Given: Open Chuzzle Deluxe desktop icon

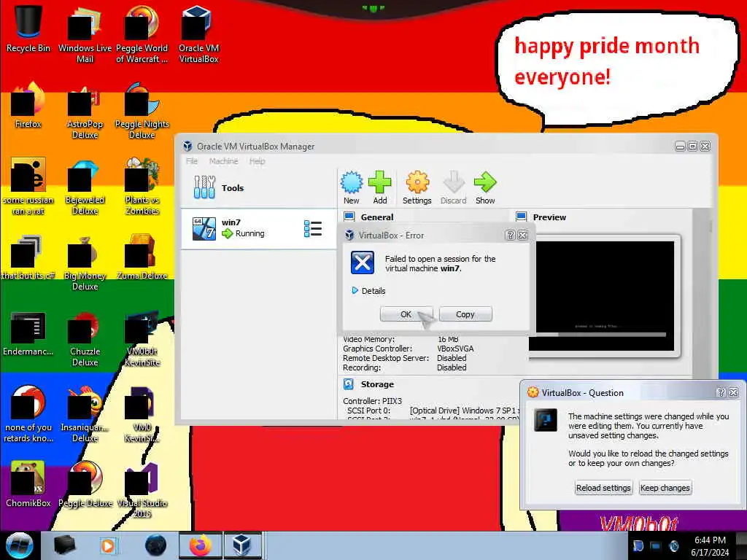Looking at the screenshot, I should [85, 338].
